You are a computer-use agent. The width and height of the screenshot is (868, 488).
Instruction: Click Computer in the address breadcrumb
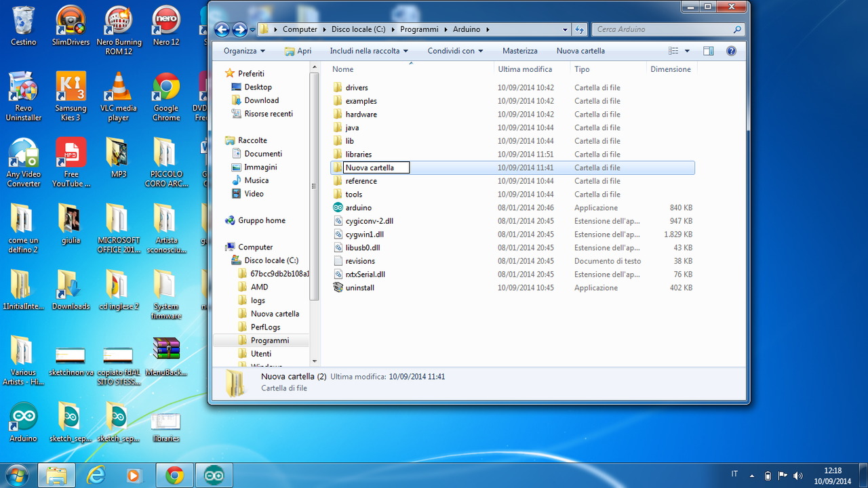pyautogui.click(x=300, y=29)
